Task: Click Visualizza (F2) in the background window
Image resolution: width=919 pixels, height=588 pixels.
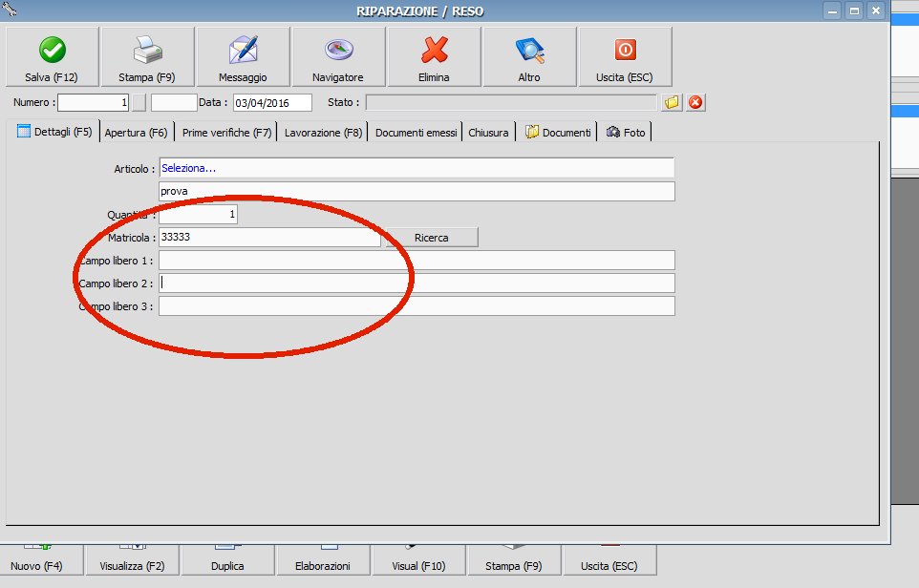Action: click(133, 560)
